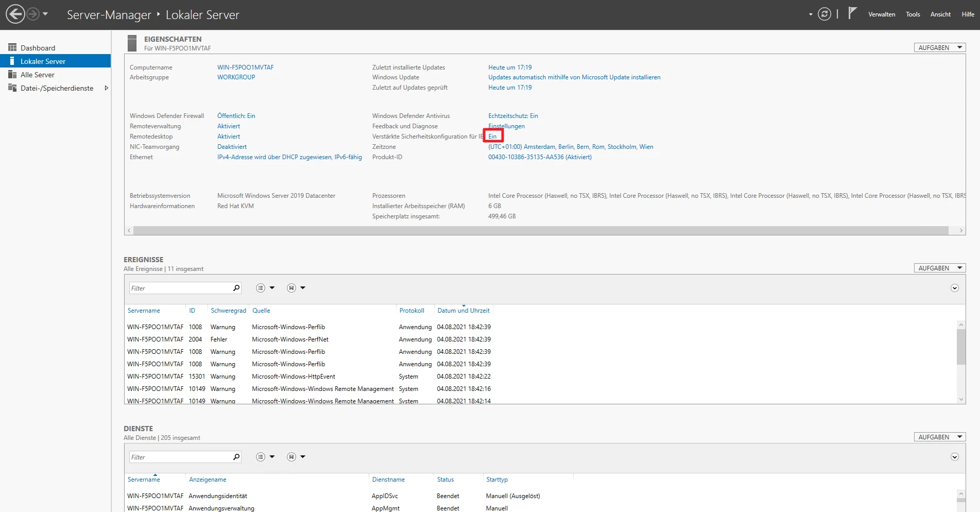Click the search magnifier in Ereignisse filter
This screenshot has height=512, width=980.
236,288
